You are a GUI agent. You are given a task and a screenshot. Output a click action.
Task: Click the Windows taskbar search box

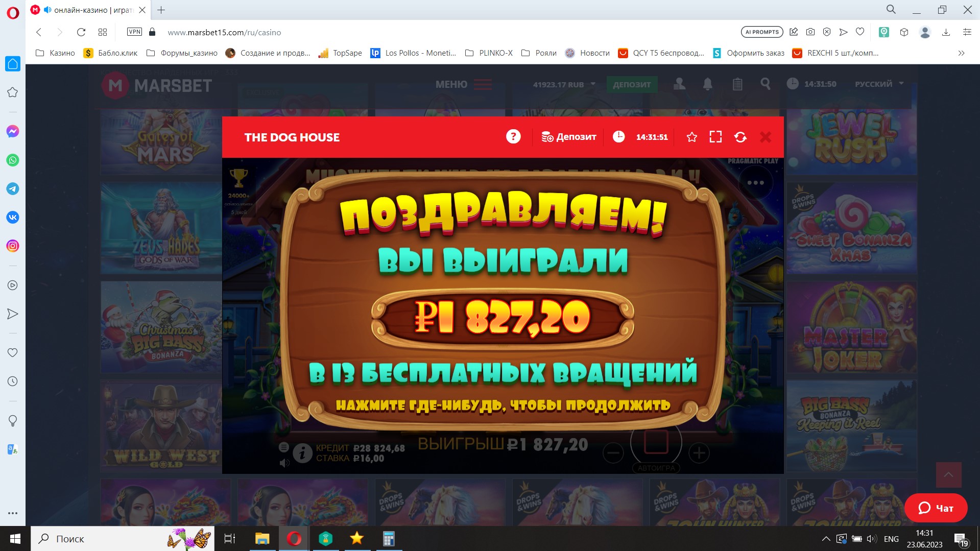[x=123, y=539]
